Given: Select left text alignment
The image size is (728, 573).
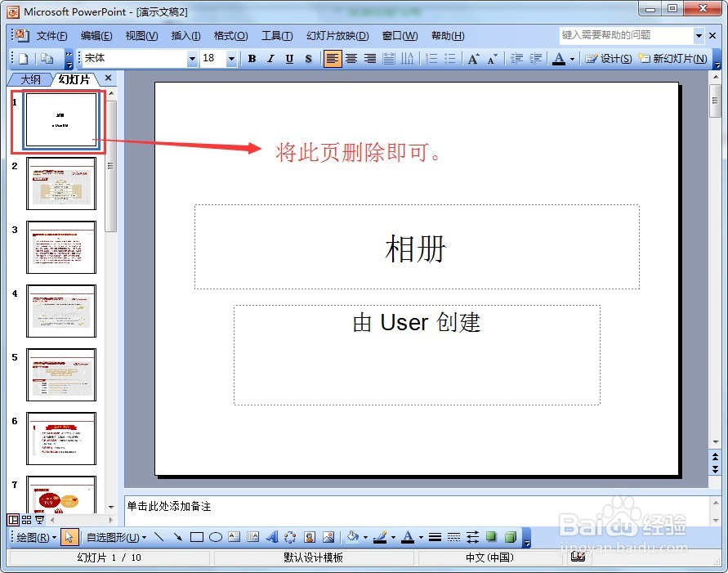Looking at the screenshot, I should pyautogui.click(x=333, y=59).
